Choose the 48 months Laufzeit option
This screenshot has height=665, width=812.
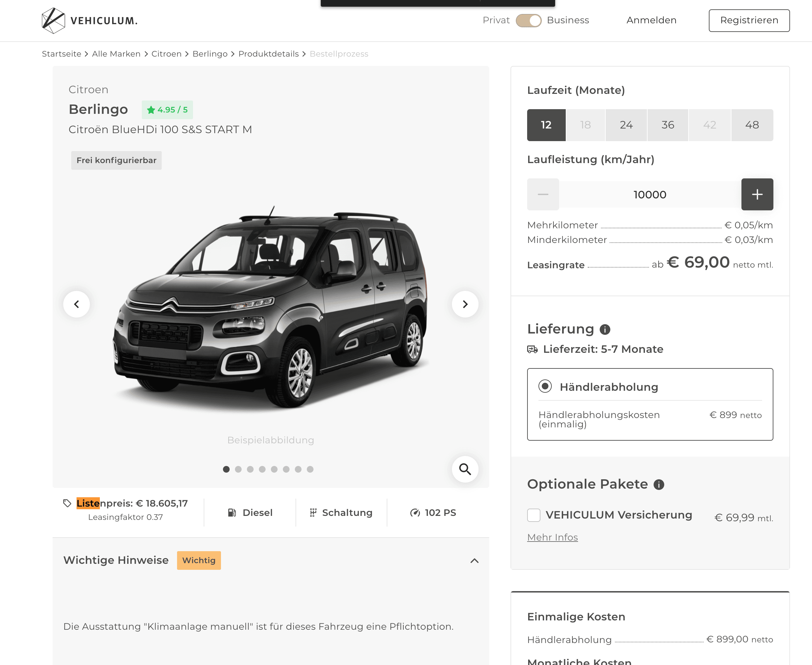[751, 125]
